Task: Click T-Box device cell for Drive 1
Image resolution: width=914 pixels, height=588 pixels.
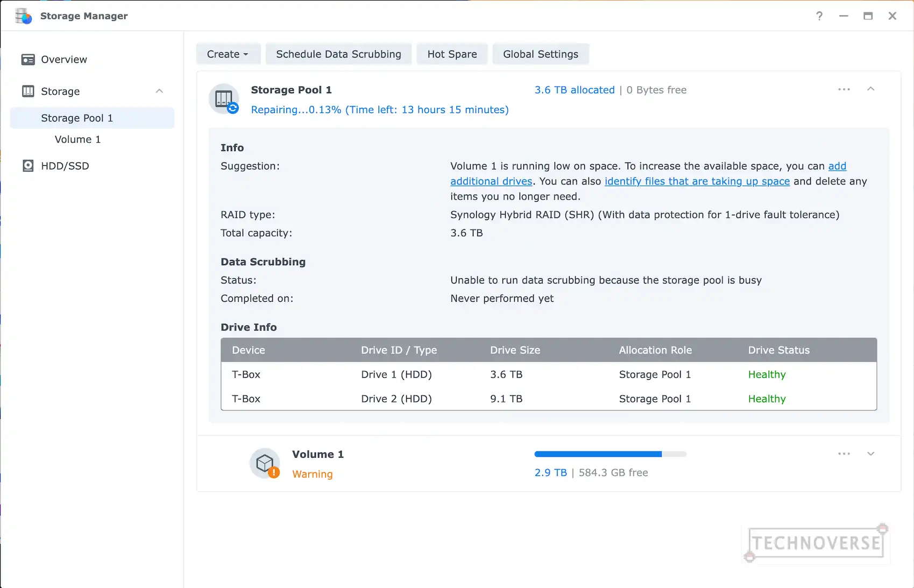Action: tap(246, 374)
